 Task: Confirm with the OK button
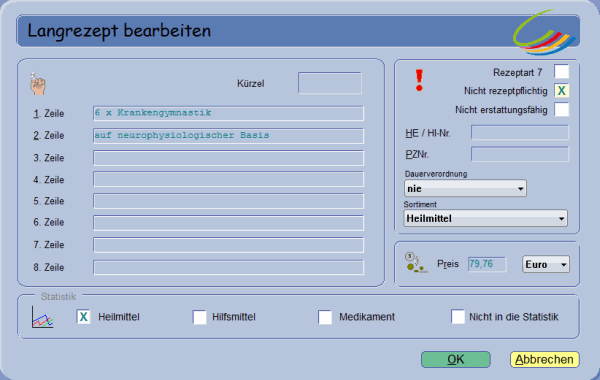456,360
